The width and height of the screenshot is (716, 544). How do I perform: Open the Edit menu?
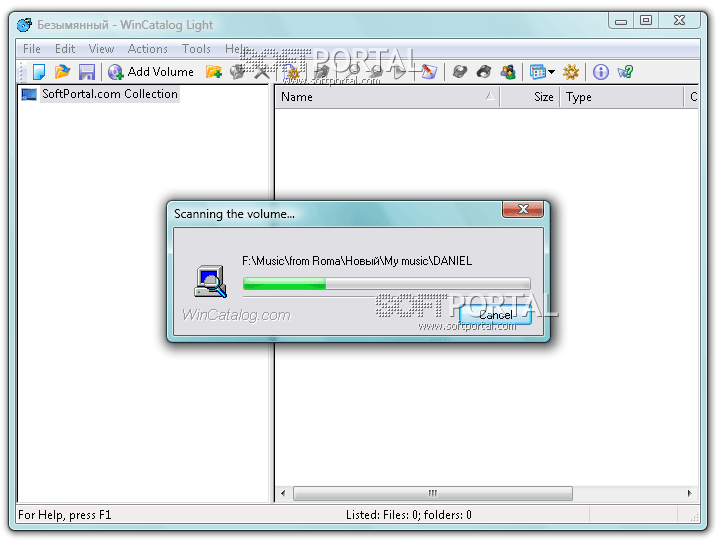65,48
